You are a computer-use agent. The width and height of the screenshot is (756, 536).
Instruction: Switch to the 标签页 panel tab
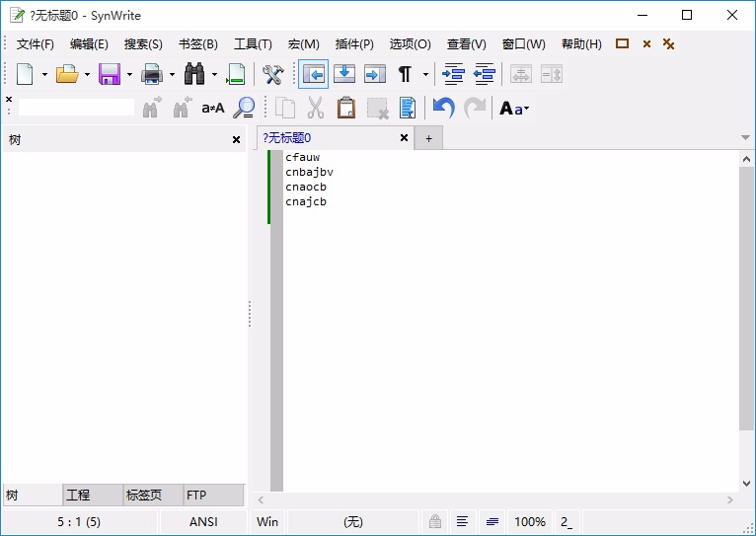coord(153,495)
